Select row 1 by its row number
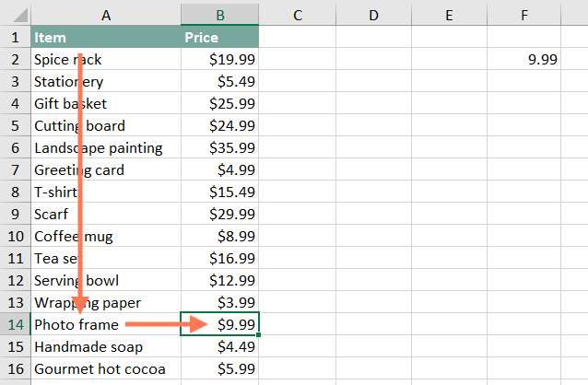 click(x=15, y=37)
